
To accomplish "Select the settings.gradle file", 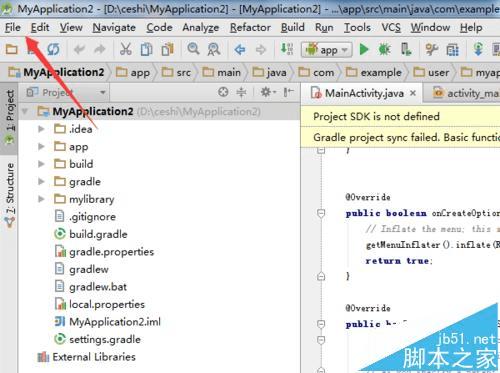I will 97,339.
